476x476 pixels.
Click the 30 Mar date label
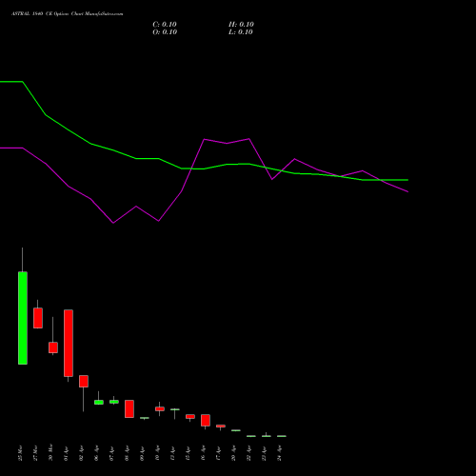(51, 453)
